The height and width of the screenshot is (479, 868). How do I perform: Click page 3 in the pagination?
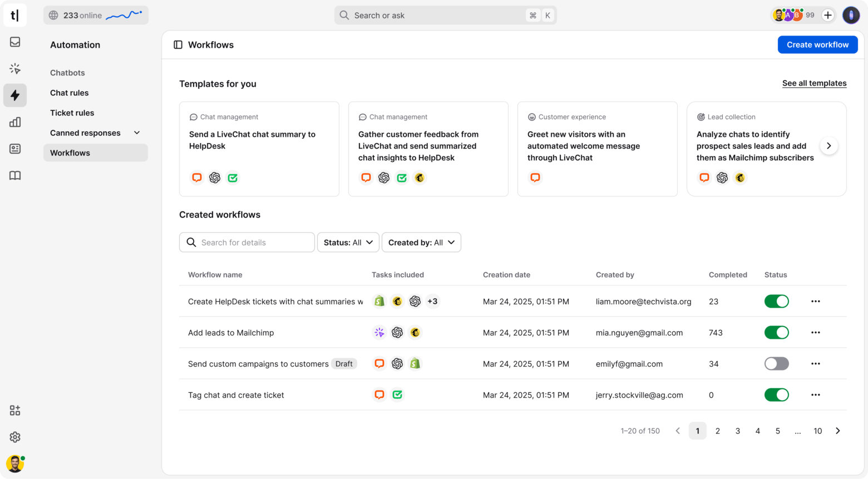coord(737,431)
